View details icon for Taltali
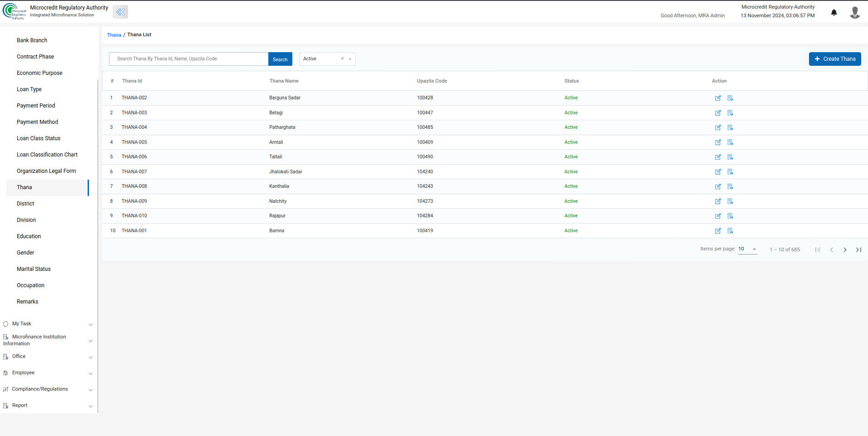 [x=730, y=157]
